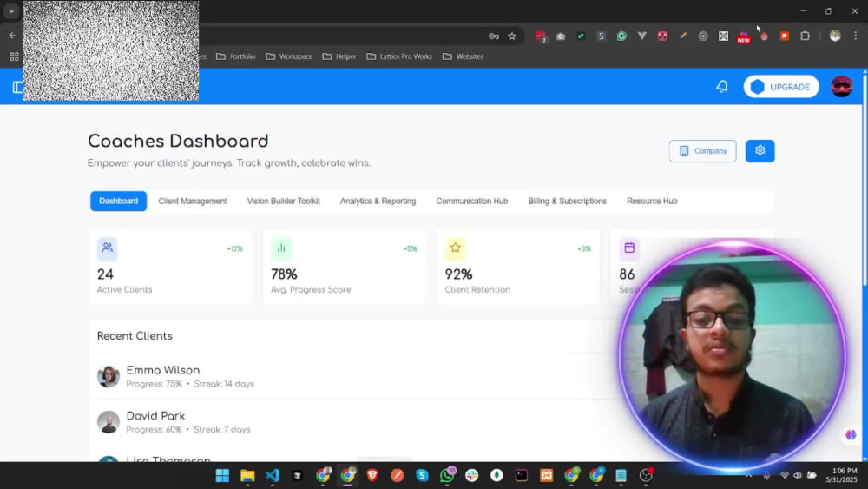The height and width of the screenshot is (489, 868).
Task: Open the Lattice Pro Works bookmarks folder
Action: (399, 56)
